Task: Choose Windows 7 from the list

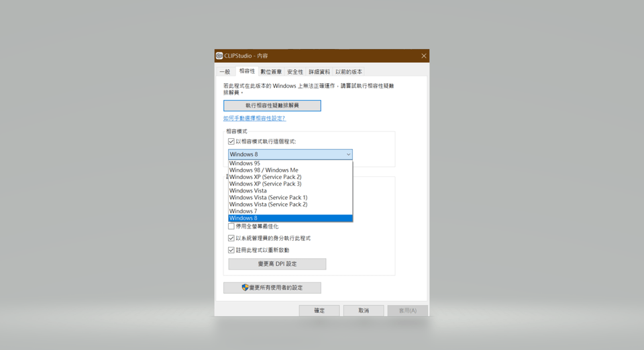Action: click(290, 211)
